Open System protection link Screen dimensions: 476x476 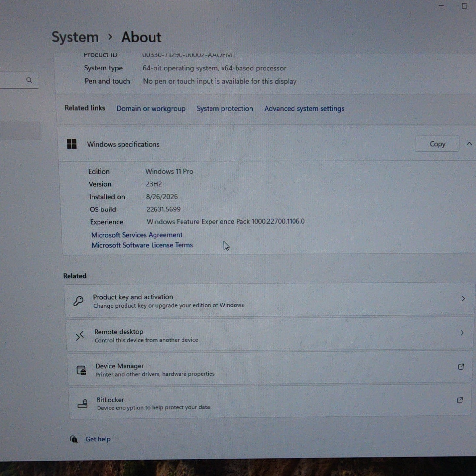225,109
